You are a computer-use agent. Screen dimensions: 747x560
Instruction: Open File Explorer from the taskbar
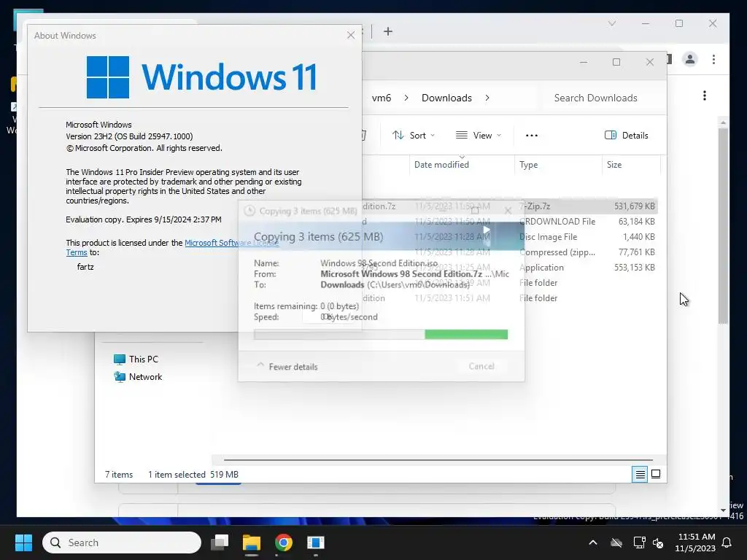tap(252, 542)
